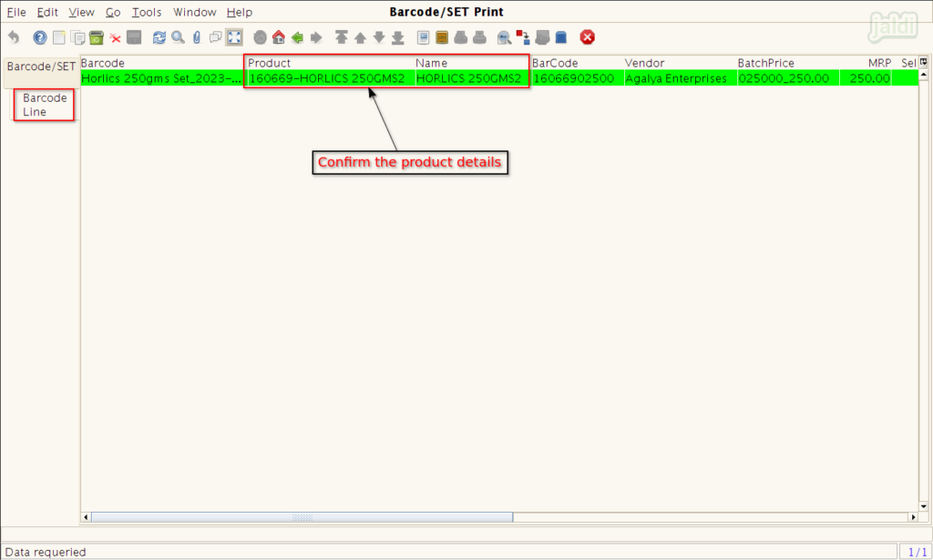Image resolution: width=933 pixels, height=560 pixels.
Task: Refresh the data with the blue arrows icon
Action: [x=159, y=37]
